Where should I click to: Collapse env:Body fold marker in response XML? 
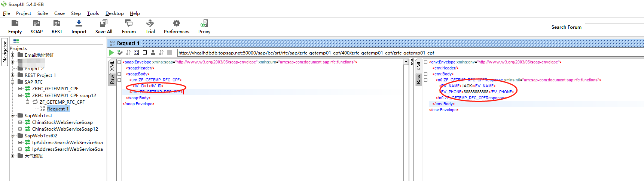tap(425, 74)
